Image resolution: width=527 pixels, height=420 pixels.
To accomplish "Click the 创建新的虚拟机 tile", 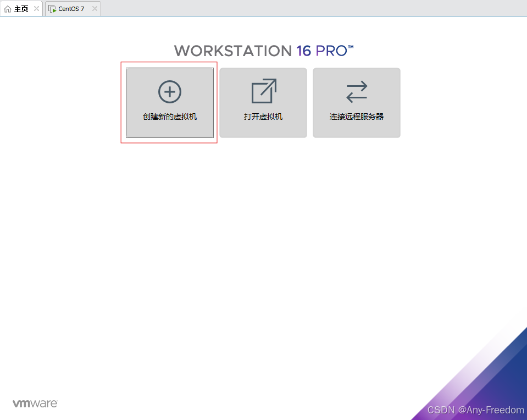I will tap(170, 103).
